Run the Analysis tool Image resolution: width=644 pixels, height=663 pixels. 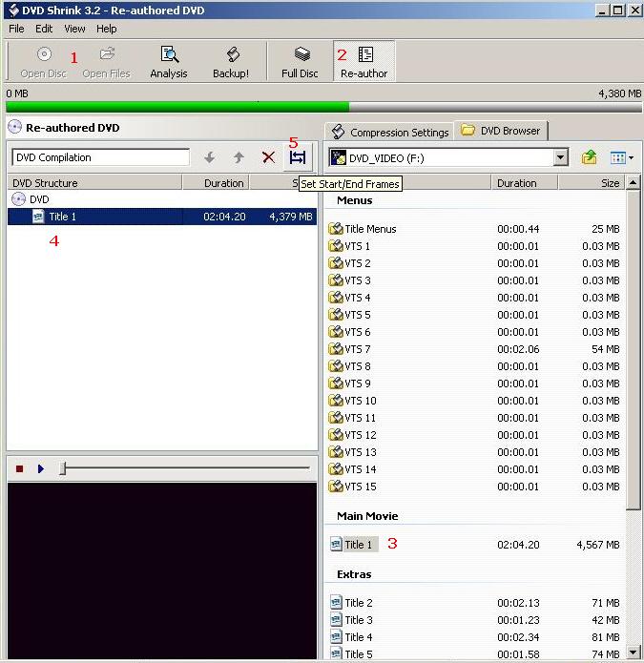pyautogui.click(x=169, y=63)
